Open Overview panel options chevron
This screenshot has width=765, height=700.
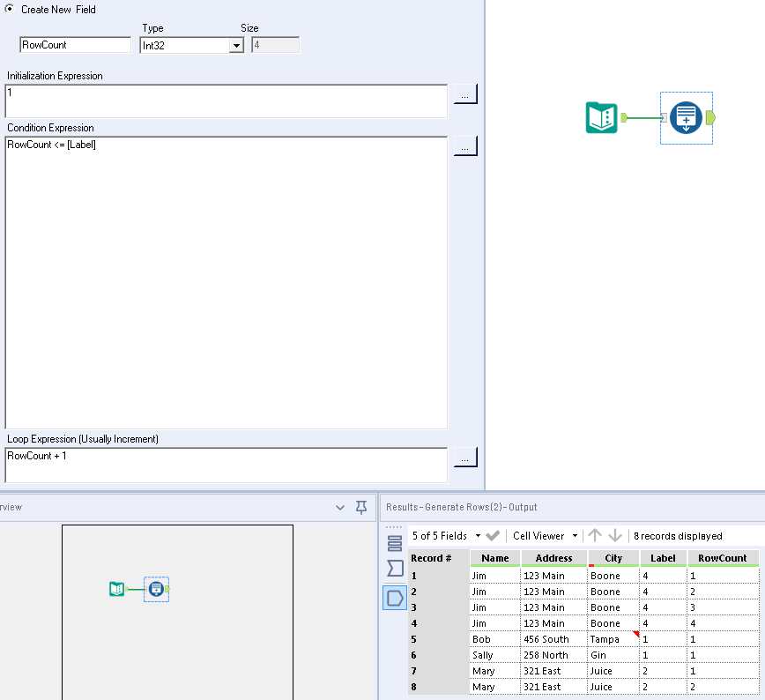(341, 507)
